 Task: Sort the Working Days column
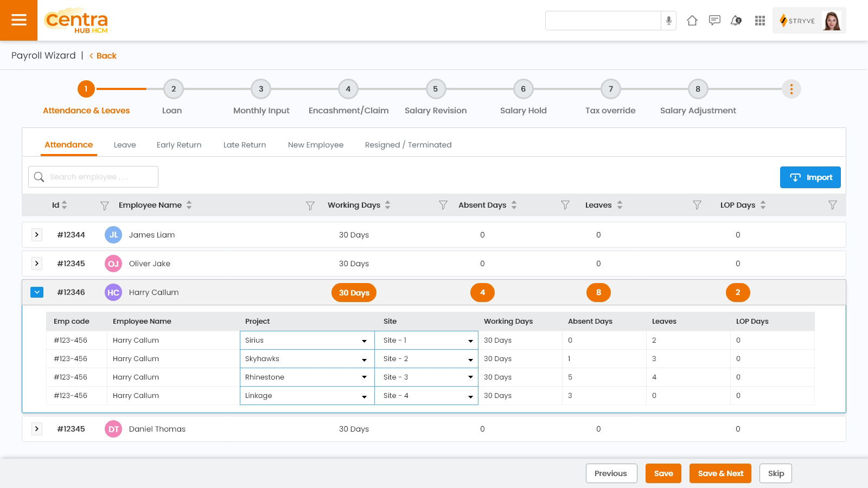pyautogui.click(x=387, y=205)
